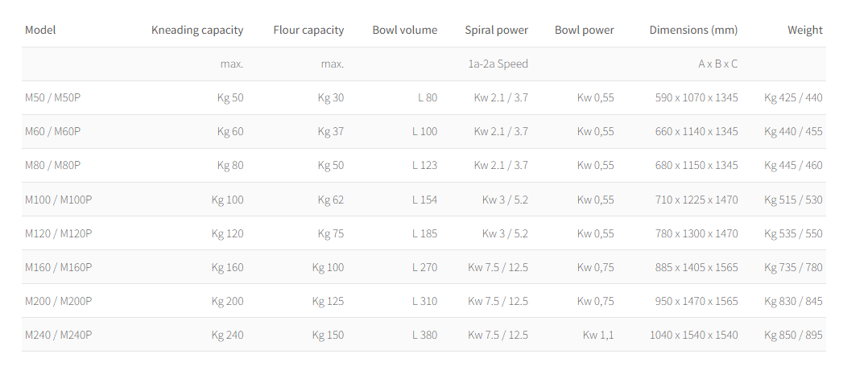Select the M160 / M160P model name
This screenshot has height=383, width=868.
(x=59, y=267)
